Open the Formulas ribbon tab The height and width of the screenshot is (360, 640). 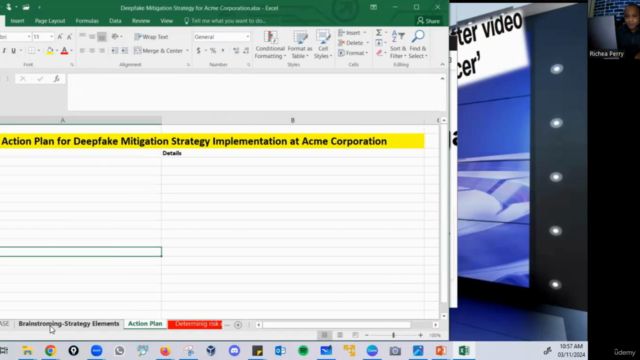87,21
